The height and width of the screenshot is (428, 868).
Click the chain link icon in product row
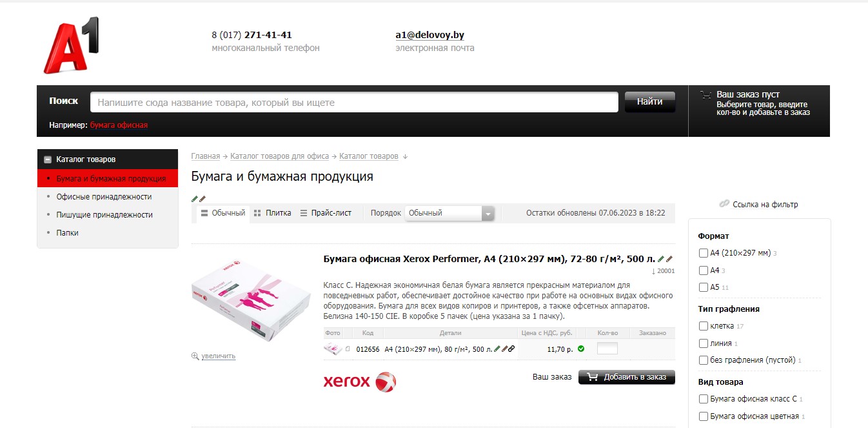511,349
